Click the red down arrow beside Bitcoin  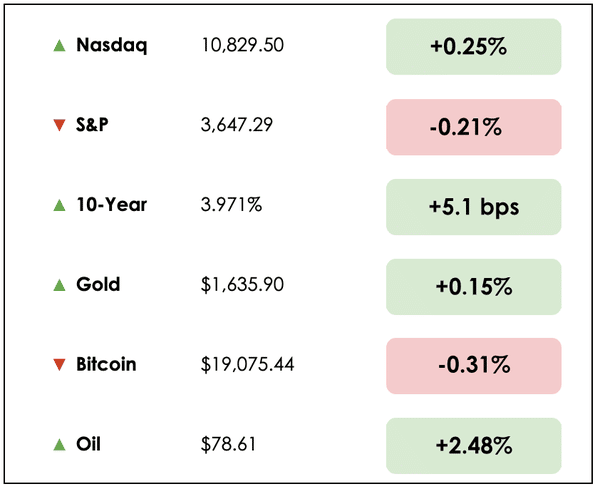tap(59, 365)
